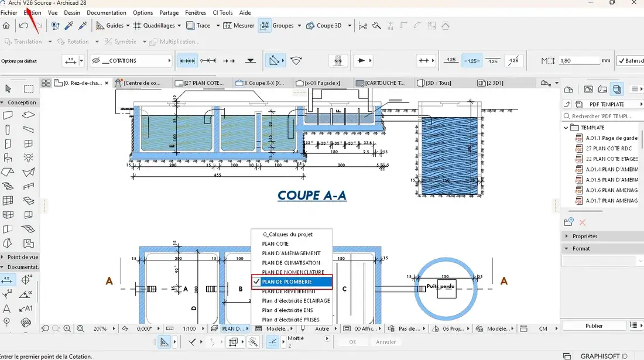Select dimension text above line option
This screenshot has height=360, width=644.
(x=451, y=60)
